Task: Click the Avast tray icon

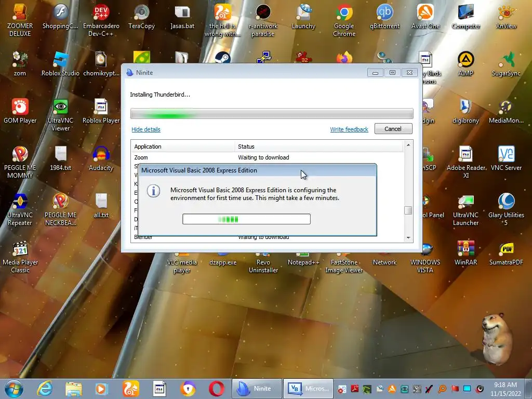Action: (x=392, y=389)
